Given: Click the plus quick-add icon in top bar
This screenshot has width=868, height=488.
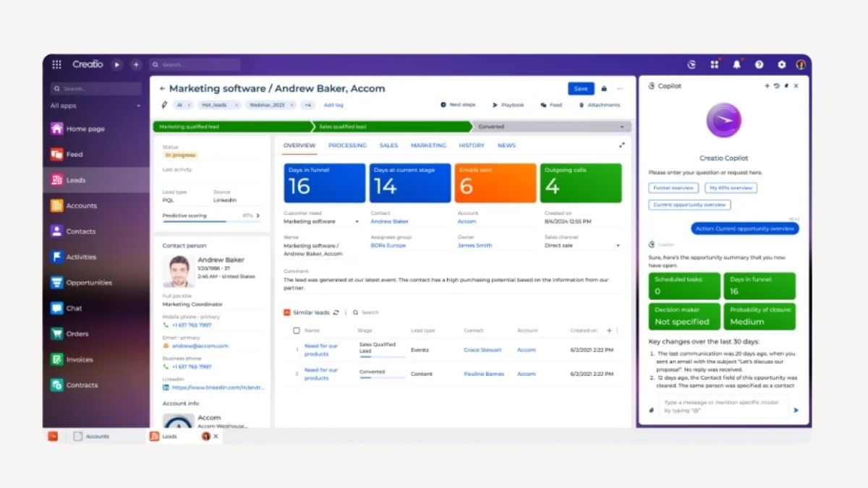Looking at the screenshot, I should coord(136,64).
